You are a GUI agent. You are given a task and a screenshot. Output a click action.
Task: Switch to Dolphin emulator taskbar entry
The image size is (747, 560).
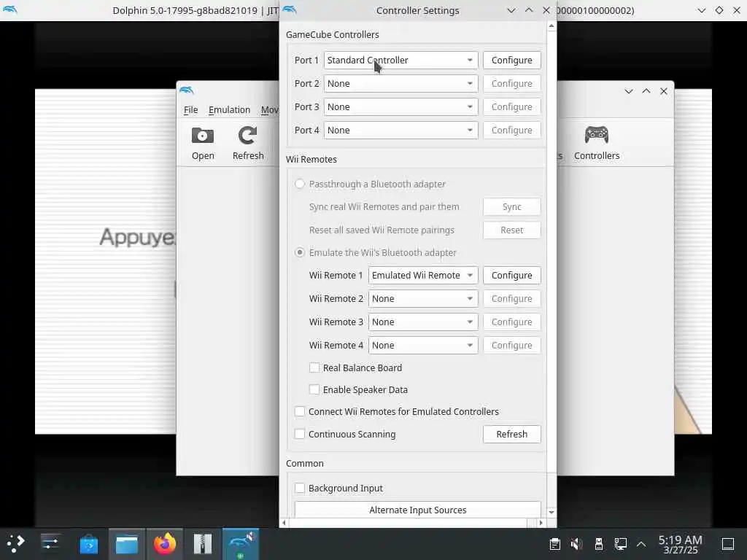241,544
